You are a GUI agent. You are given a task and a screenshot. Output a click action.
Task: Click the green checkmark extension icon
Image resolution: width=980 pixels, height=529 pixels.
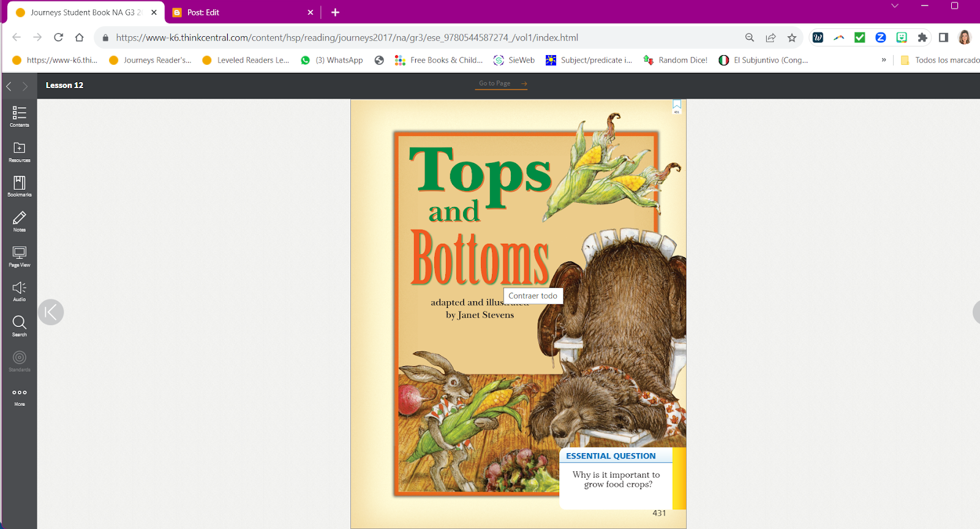860,37
